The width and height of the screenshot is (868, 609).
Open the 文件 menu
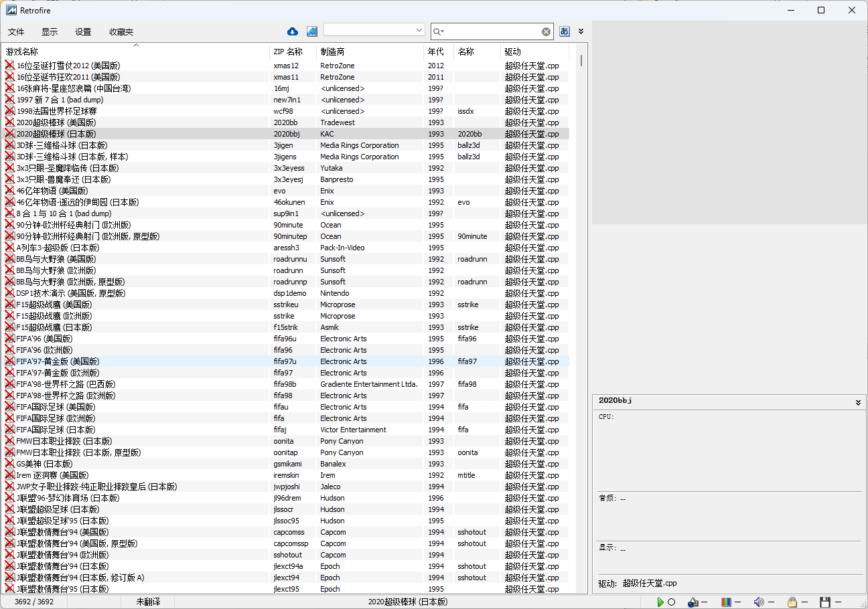[x=16, y=32]
